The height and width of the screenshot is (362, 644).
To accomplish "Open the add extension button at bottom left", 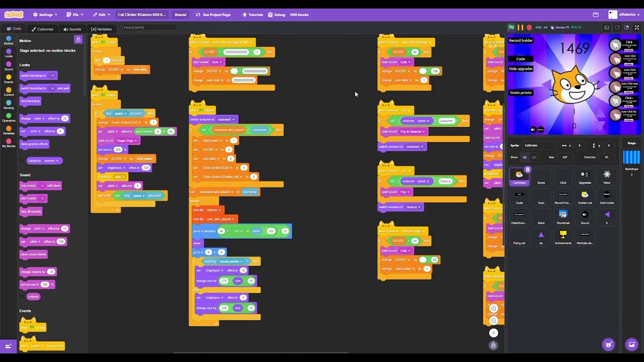I will click(x=8, y=346).
